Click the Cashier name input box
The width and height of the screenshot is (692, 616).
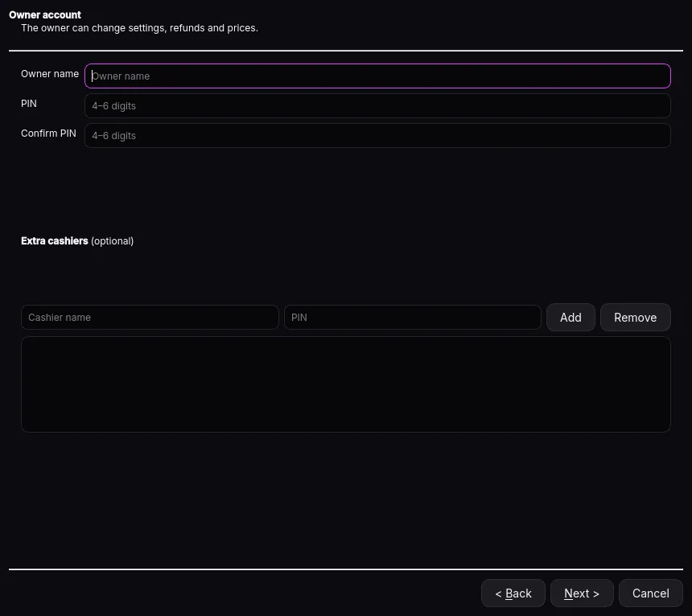pyautogui.click(x=150, y=317)
